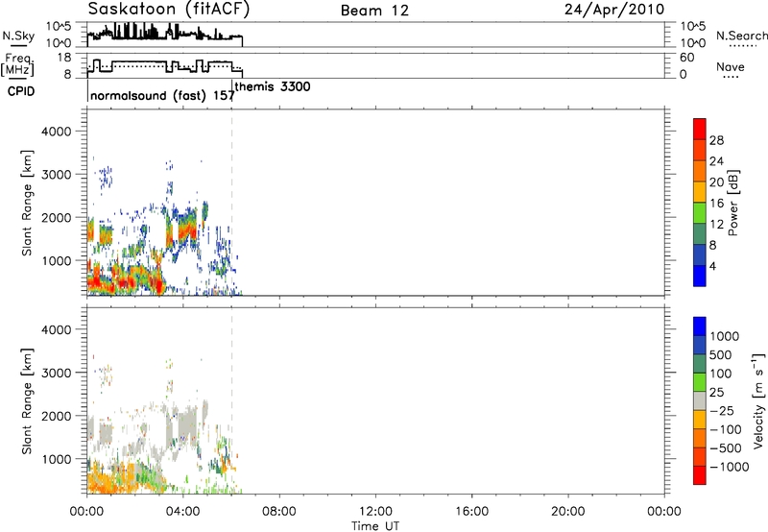This screenshot has width=768, height=532.
Task: Click the -1000 tick on Velocity scale
Action: 729,467
